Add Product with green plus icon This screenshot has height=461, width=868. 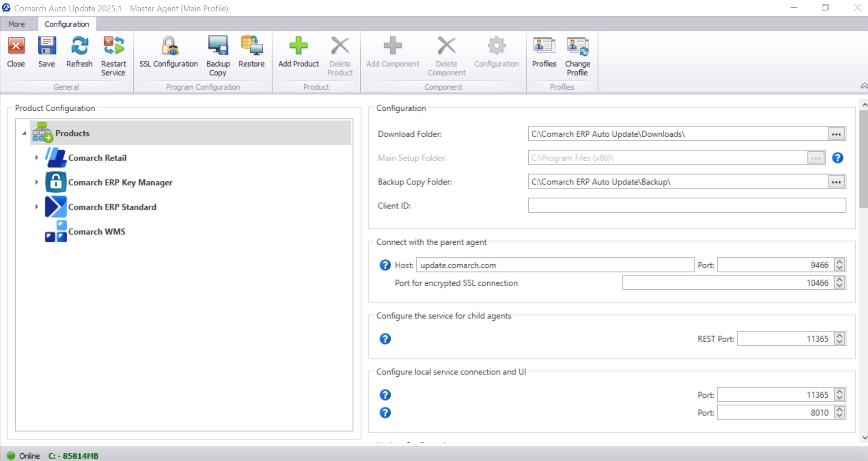(x=298, y=46)
